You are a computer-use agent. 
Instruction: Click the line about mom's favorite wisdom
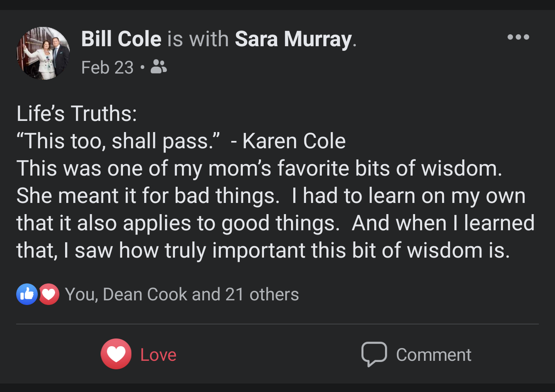coord(259,168)
